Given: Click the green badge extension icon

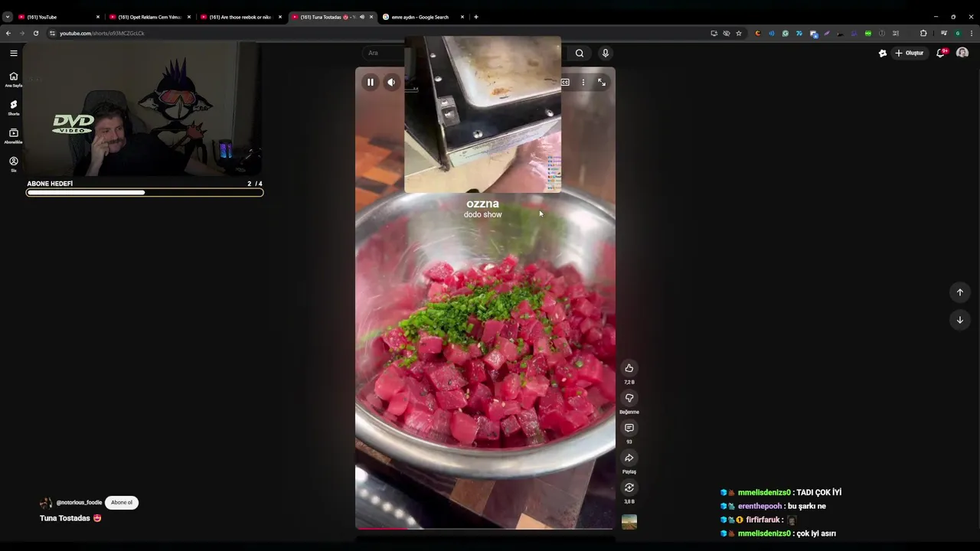Looking at the screenshot, I should pos(868,33).
